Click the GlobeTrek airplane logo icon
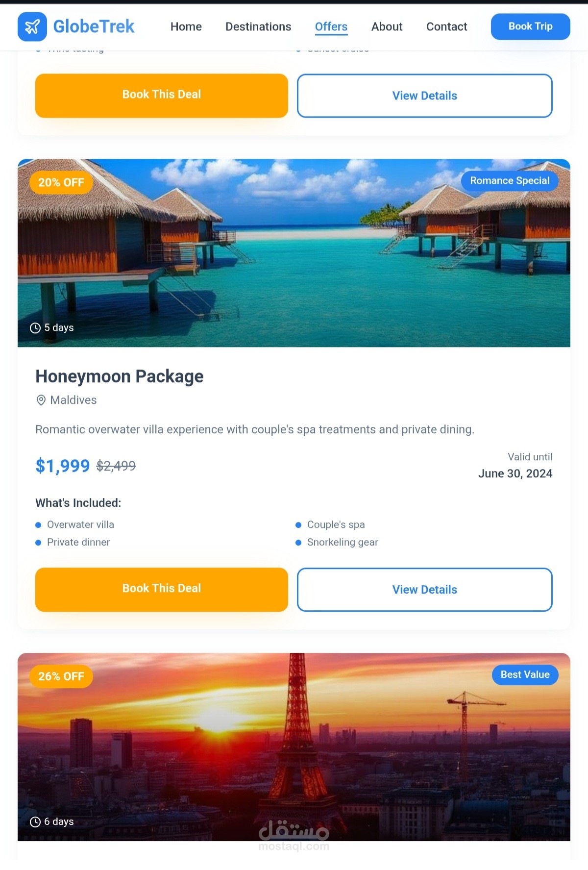 coord(32,26)
